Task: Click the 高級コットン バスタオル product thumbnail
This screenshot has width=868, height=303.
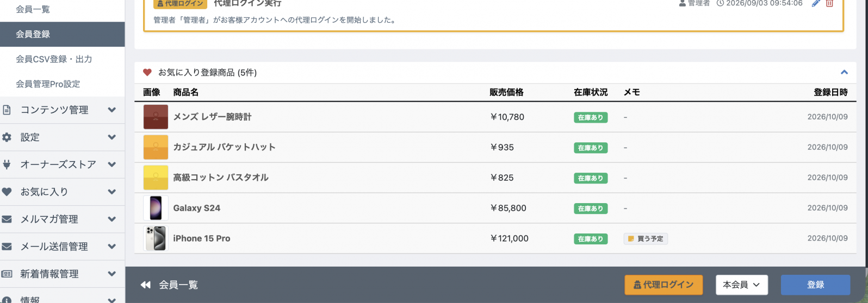Action: [x=156, y=178]
